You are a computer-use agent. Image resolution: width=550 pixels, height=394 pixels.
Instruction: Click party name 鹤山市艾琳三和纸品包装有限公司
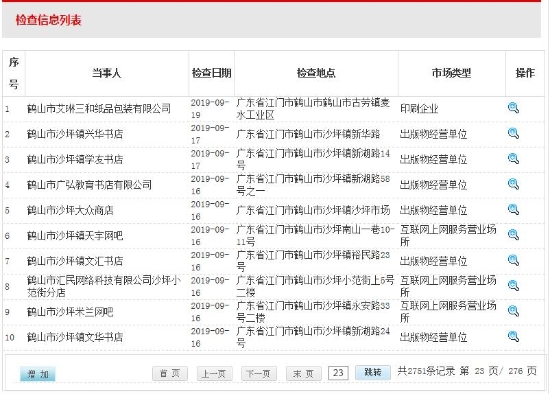click(x=99, y=109)
